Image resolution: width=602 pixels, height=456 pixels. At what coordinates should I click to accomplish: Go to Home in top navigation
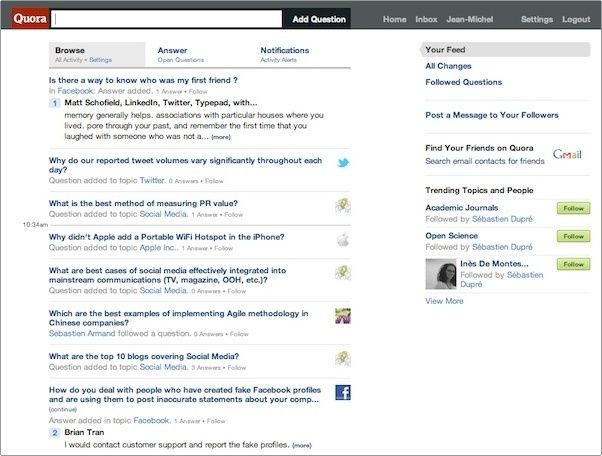click(394, 19)
